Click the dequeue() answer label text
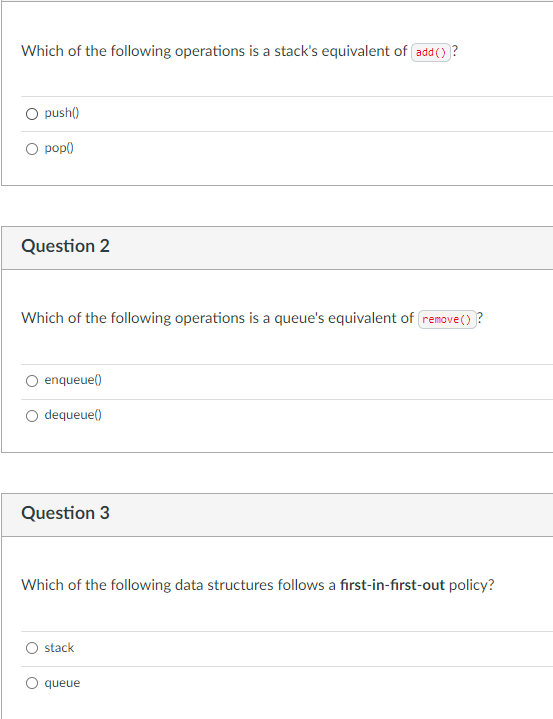Viewport: 553px width, 719px height. pos(73,415)
